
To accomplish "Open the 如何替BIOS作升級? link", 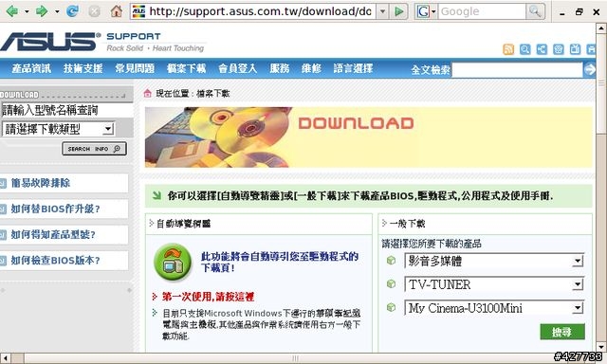I will (55, 209).
